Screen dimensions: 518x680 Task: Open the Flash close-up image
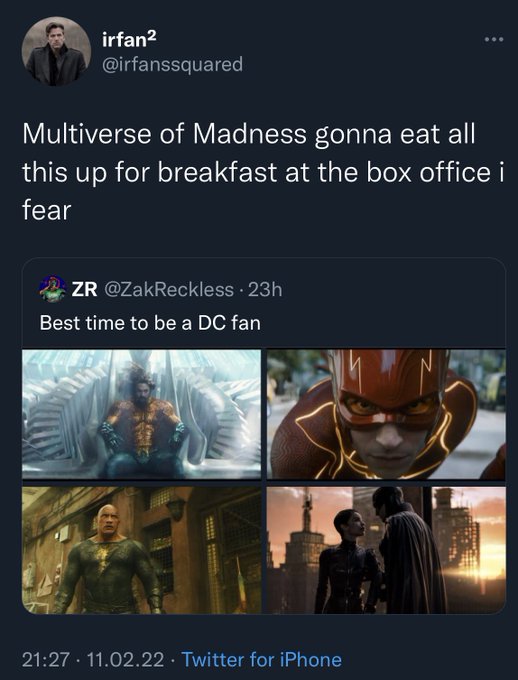(x=386, y=414)
